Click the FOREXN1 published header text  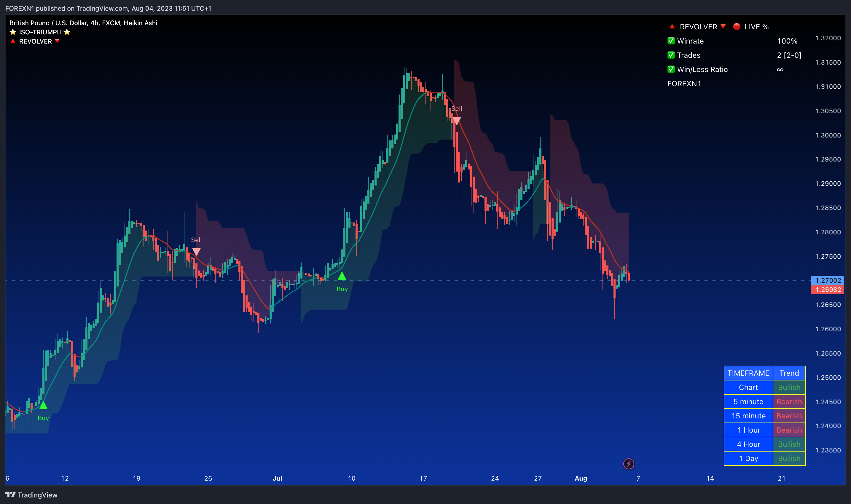pos(108,8)
